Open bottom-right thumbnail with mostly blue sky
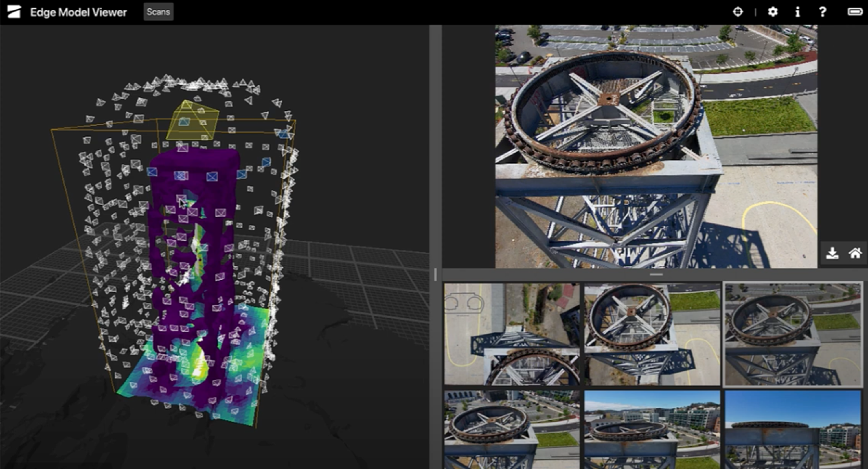This screenshot has height=469, width=868. pyautogui.click(x=793, y=430)
